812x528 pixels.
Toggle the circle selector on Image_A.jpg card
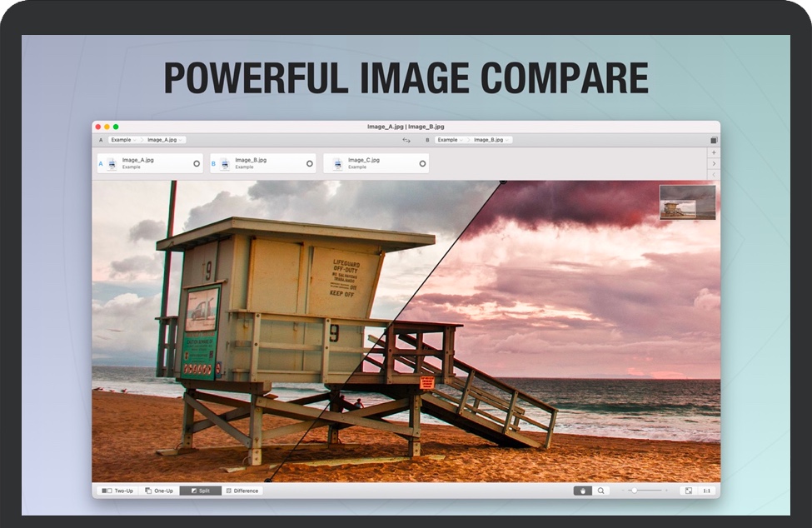point(197,163)
